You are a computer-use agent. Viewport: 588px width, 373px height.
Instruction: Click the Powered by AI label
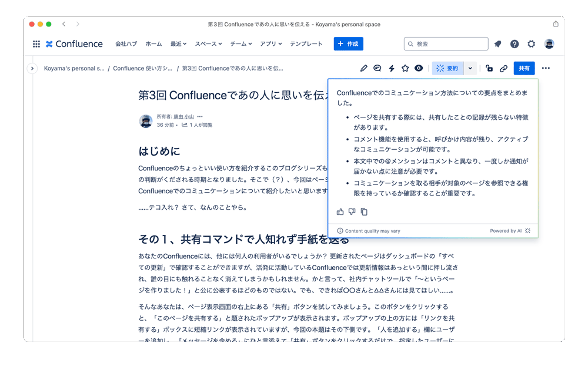(x=506, y=231)
